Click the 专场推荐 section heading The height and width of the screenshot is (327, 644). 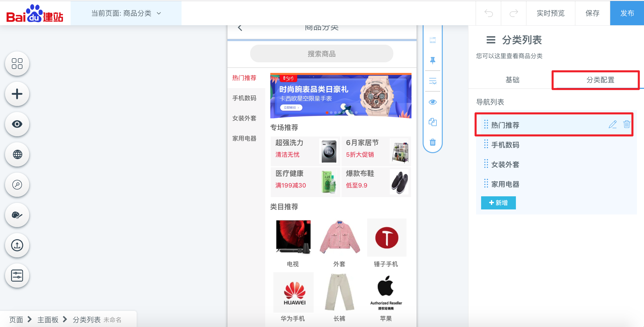[284, 127]
